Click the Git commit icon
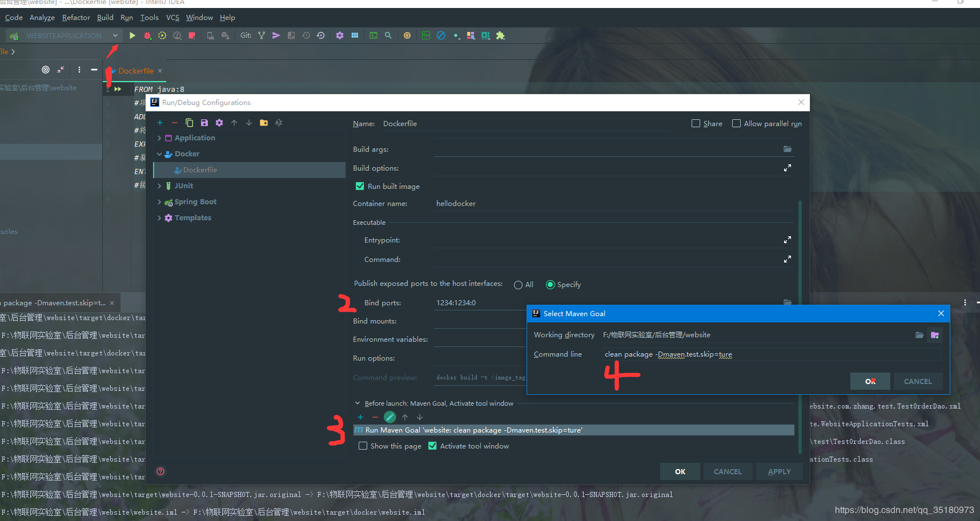The image size is (980, 521). coord(276,35)
